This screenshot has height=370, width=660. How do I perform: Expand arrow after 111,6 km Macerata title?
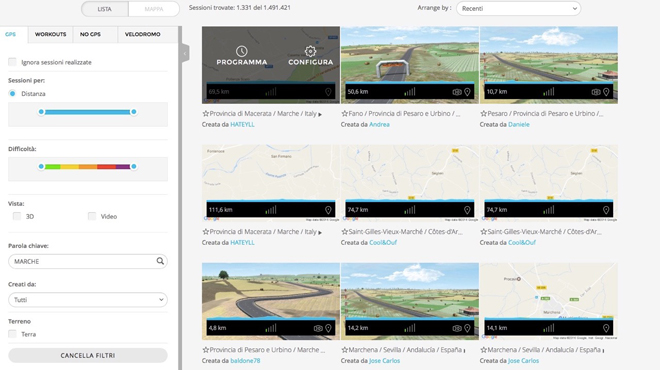[x=320, y=232]
